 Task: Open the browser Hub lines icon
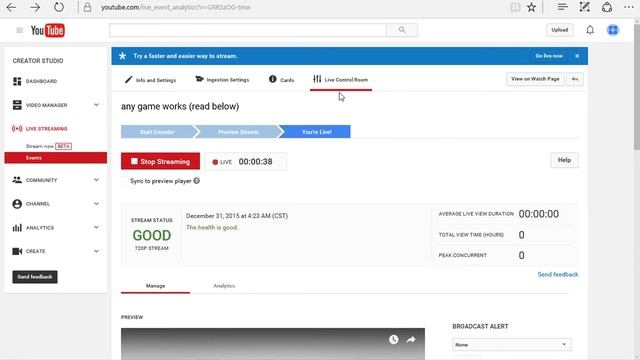[562, 7]
